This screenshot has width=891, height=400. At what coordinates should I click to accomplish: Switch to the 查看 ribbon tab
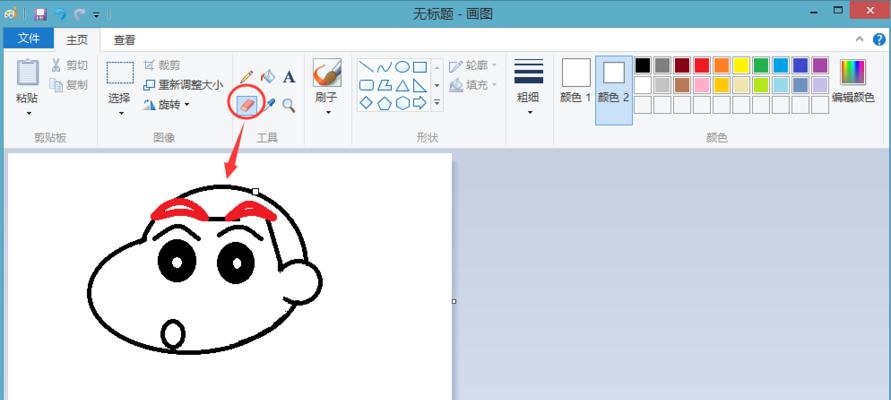[x=124, y=40]
